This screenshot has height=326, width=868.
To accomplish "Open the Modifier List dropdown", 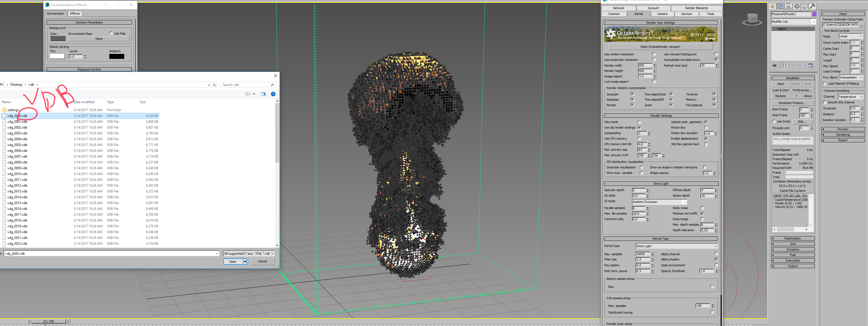I will [793, 22].
